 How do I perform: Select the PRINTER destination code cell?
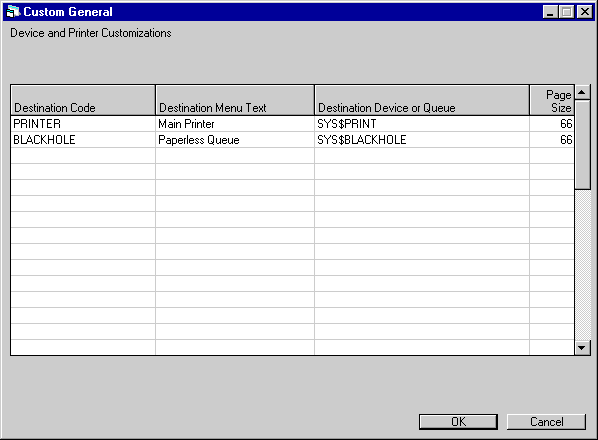coord(83,124)
